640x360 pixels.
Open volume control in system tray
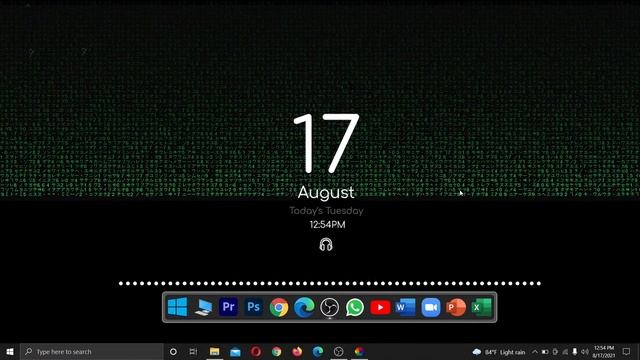pyautogui.click(x=584, y=352)
